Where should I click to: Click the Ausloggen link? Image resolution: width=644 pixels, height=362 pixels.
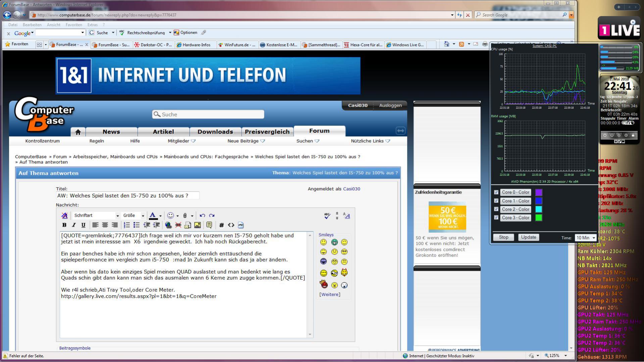390,105
